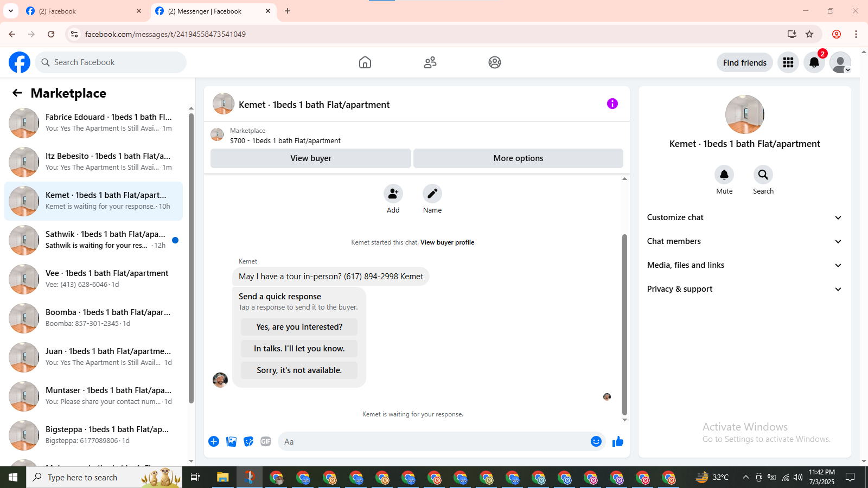This screenshot has height=488, width=868.
Task: Bookmark this page with star icon
Action: point(809,34)
